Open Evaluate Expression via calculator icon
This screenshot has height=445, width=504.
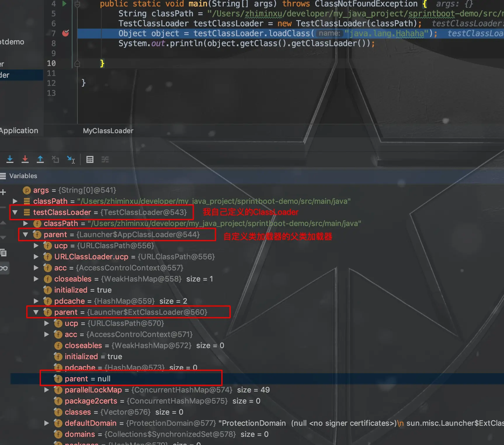[x=90, y=159]
